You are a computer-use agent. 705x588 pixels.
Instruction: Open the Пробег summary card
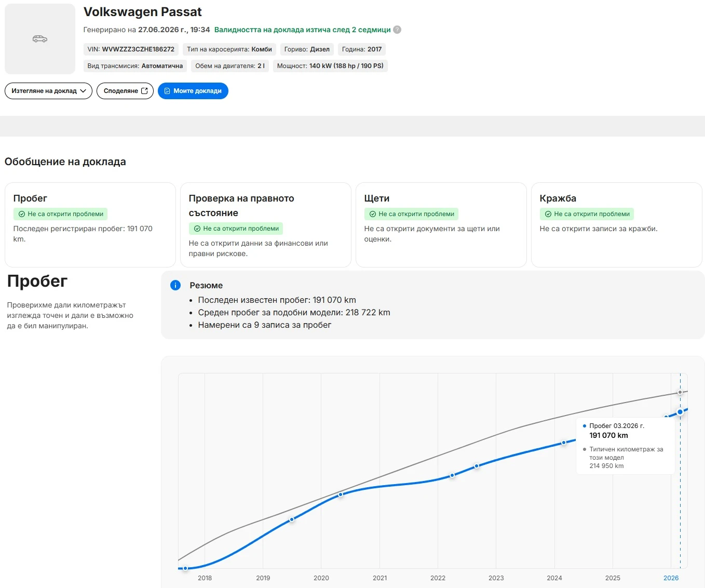(x=90, y=224)
